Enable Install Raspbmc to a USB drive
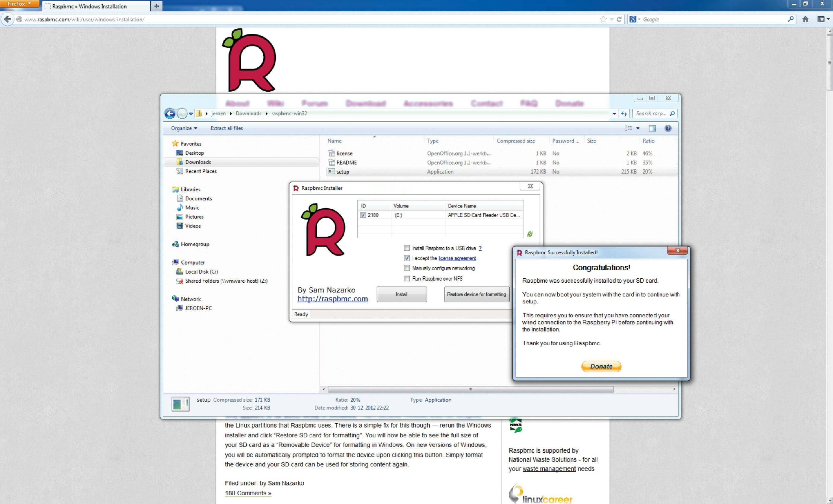 407,248
